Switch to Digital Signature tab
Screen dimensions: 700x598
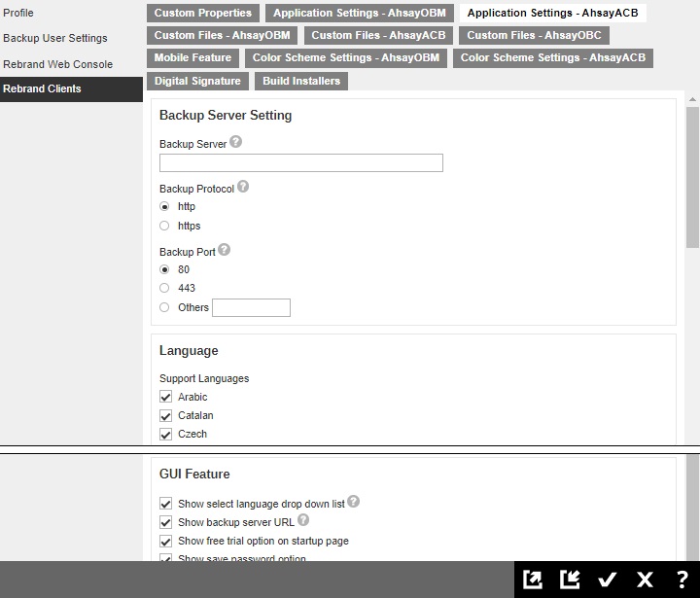pos(197,81)
